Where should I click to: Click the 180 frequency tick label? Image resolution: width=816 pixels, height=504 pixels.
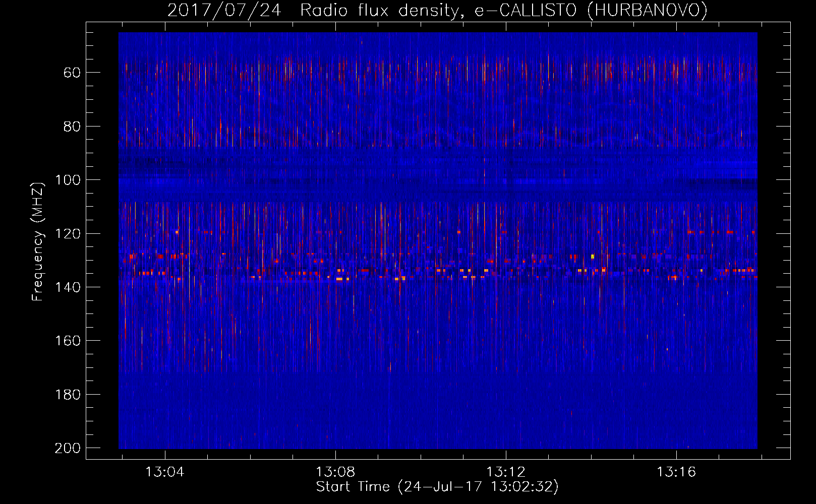tap(68, 395)
